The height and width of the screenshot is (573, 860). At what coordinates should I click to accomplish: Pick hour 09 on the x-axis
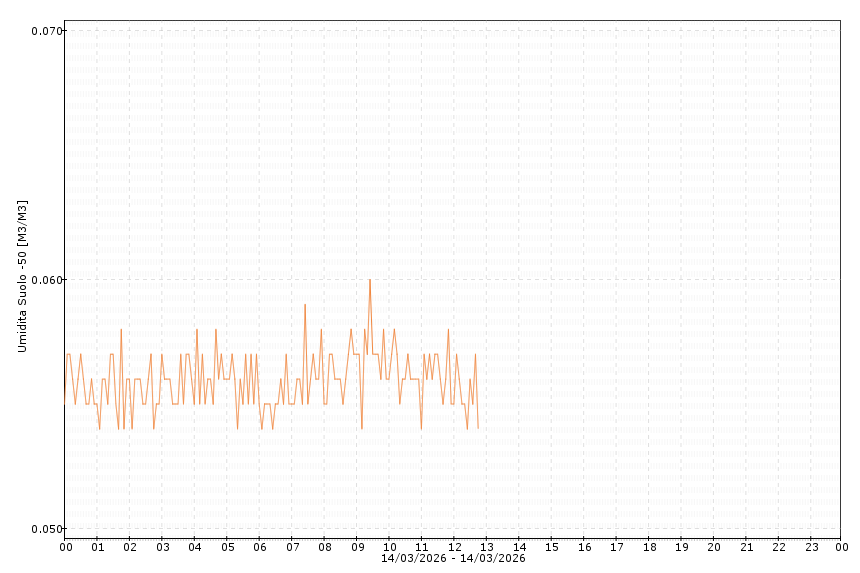point(357,547)
